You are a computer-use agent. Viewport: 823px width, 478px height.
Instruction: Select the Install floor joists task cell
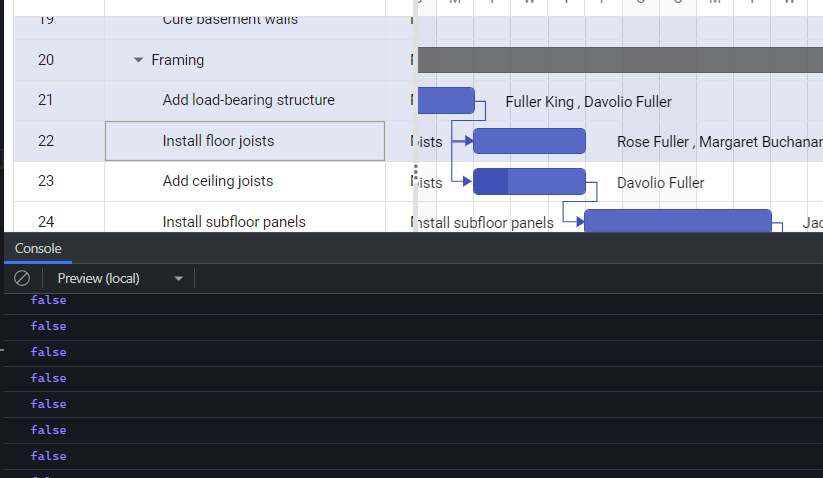coord(245,141)
